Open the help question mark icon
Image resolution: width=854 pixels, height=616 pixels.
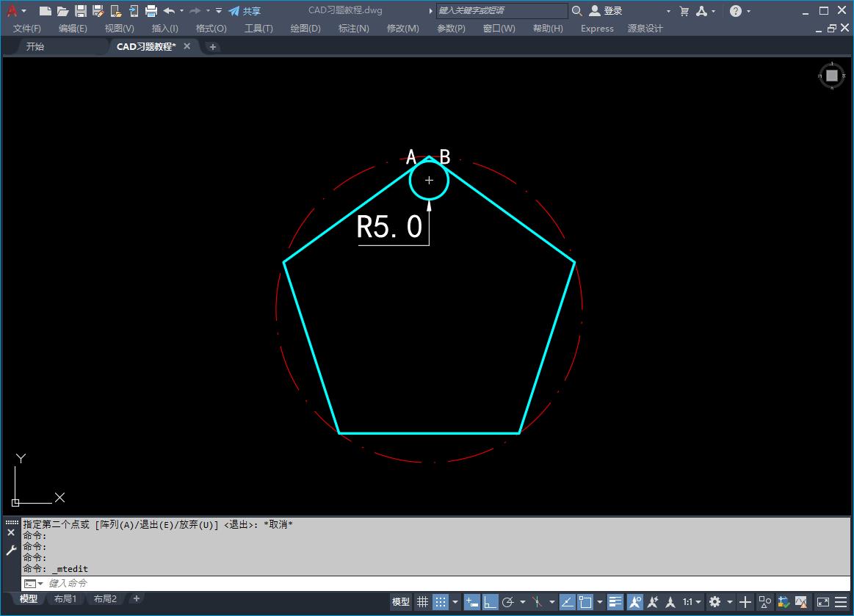[736, 10]
